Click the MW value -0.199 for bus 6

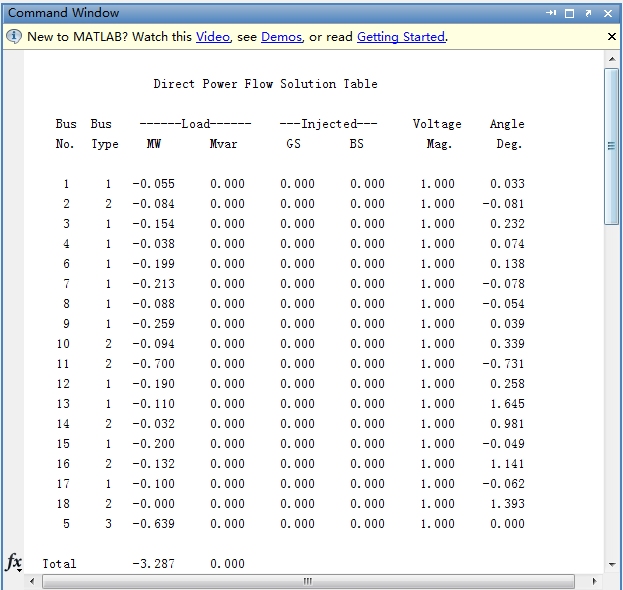[153, 264]
